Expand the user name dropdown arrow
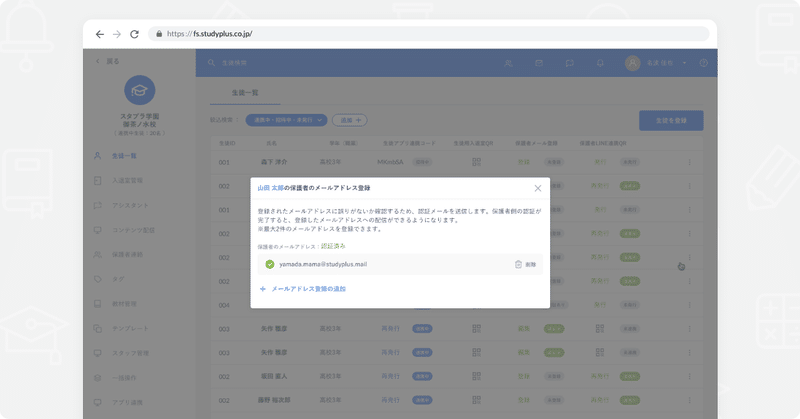Image resolution: width=800 pixels, height=419 pixels. click(x=684, y=63)
